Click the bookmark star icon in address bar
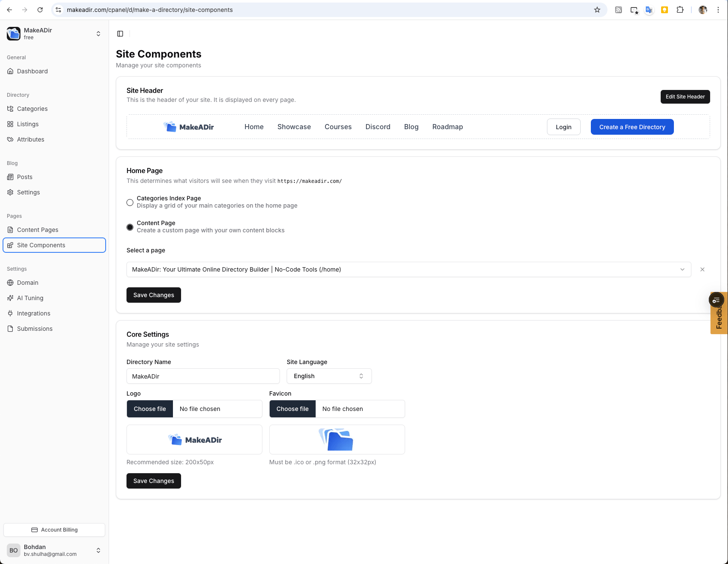Image resolution: width=728 pixels, height=564 pixels. (597, 10)
